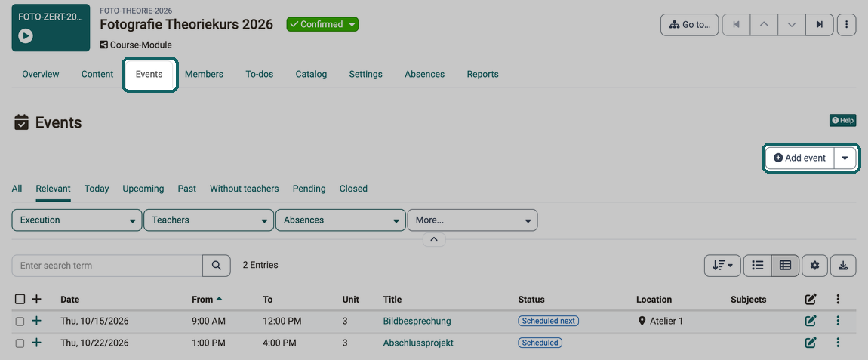Select the checkbox for 10/15/2026 row
The width and height of the screenshot is (868, 360).
click(x=20, y=322)
